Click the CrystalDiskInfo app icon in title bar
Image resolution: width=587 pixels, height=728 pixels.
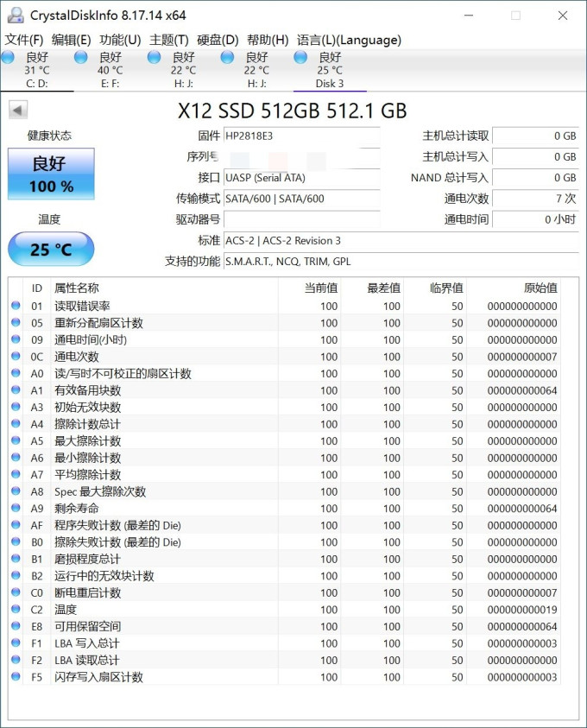(x=16, y=16)
